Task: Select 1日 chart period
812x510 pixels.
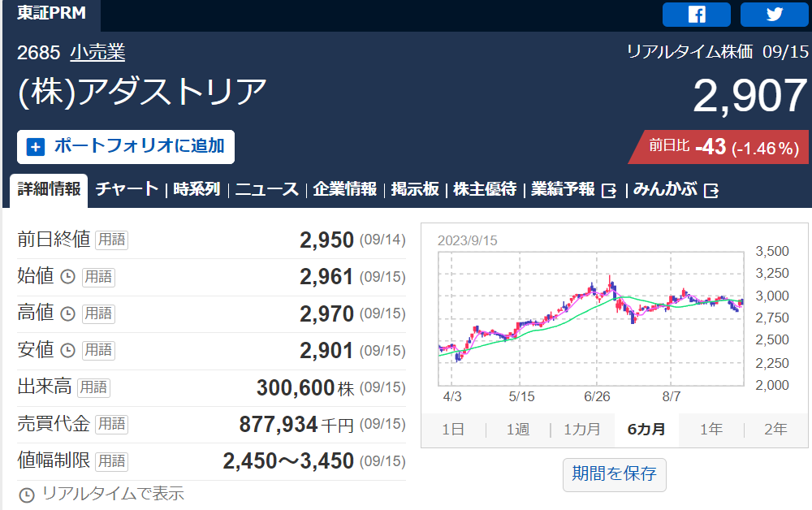Action: pyautogui.click(x=453, y=430)
